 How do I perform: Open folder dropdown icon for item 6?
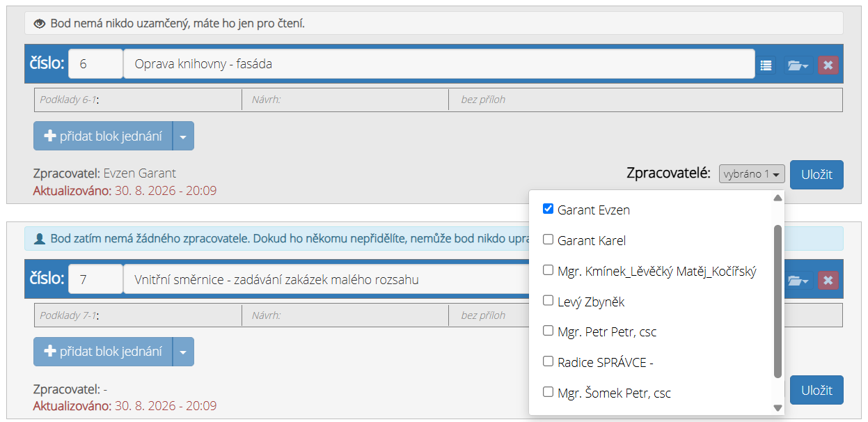point(798,65)
